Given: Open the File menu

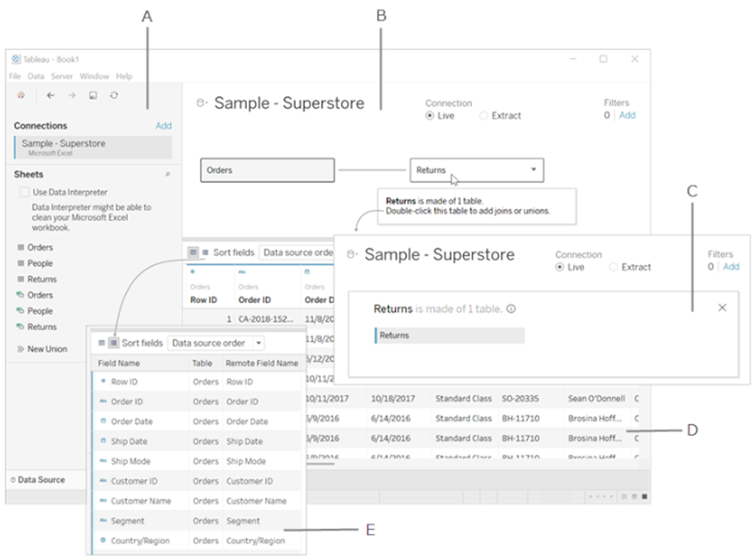Looking at the screenshot, I should [x=15, y=76].
